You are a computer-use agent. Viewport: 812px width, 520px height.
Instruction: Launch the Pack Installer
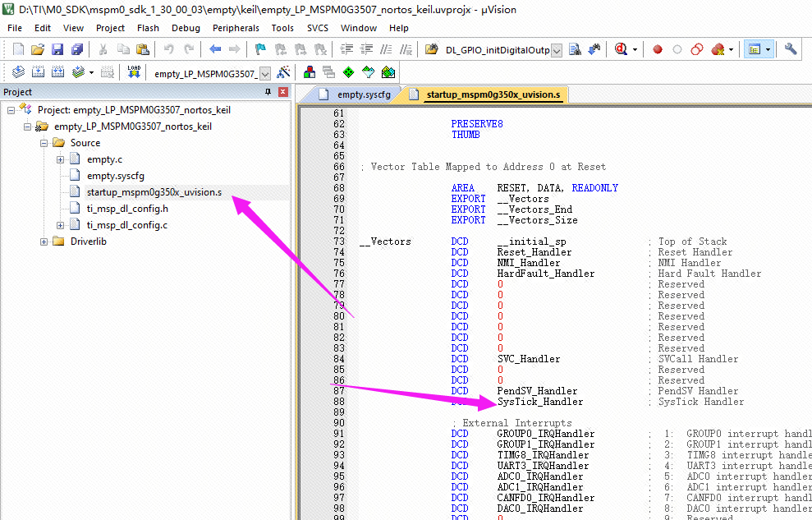388,72
